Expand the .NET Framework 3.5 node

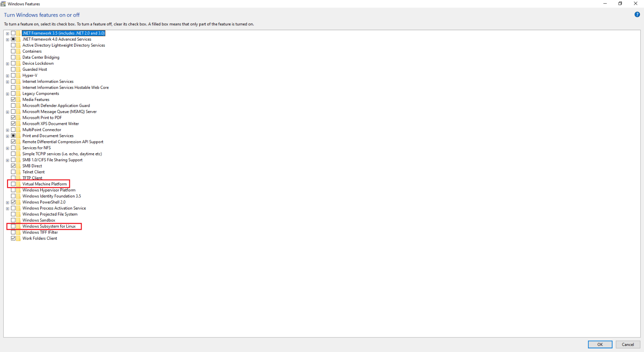tap(7, 33)
